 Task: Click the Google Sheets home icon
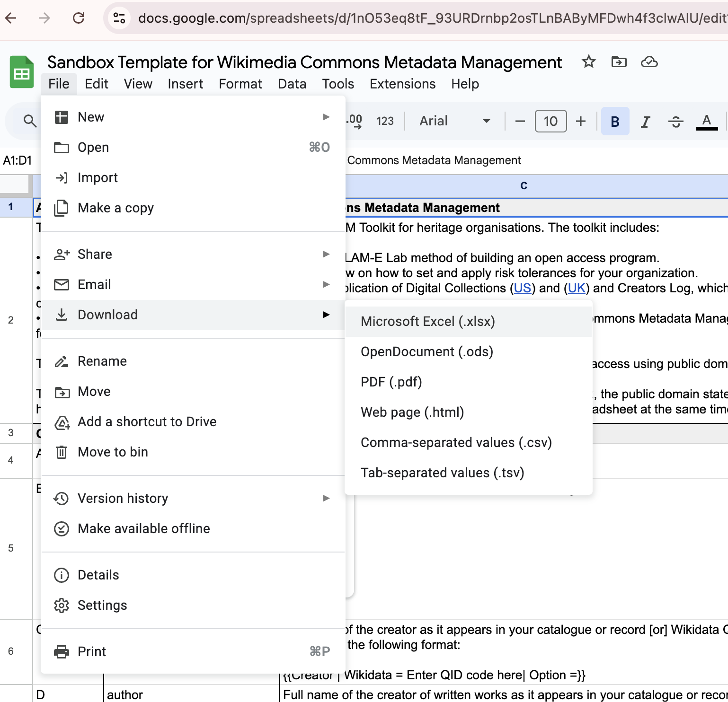point(22,72)
